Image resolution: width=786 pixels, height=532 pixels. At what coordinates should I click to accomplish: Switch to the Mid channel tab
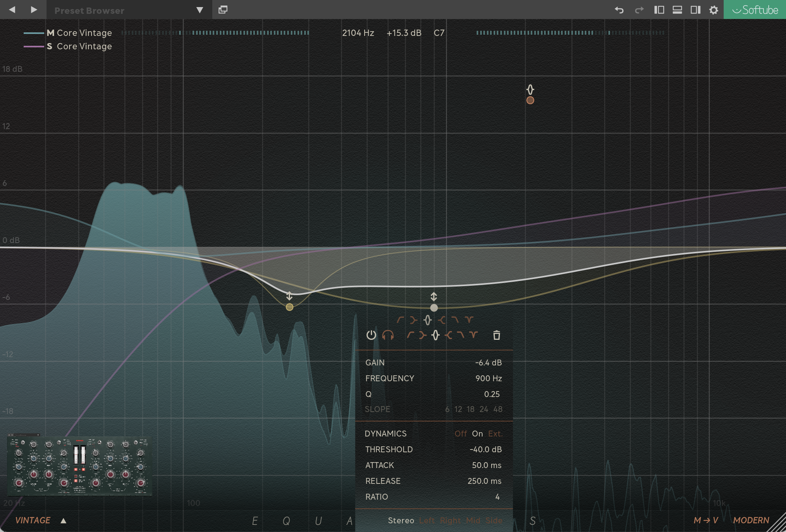pyautogui.click(x=473, y=521)
